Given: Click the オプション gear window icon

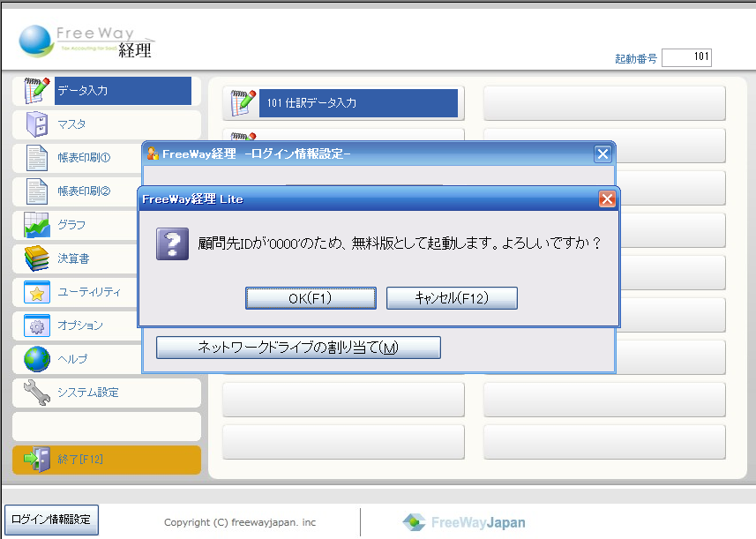Looking at the screenshot, I should [36, 326].
